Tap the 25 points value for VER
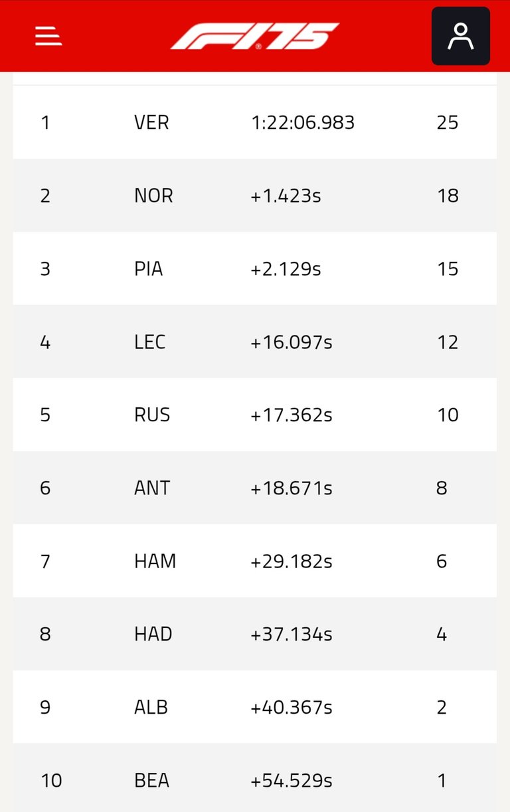Viewport: 510px width, 812px height. pos(448,122)
